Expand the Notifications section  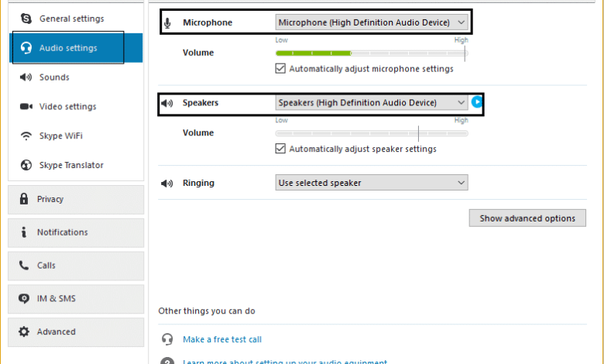point(76,232)
